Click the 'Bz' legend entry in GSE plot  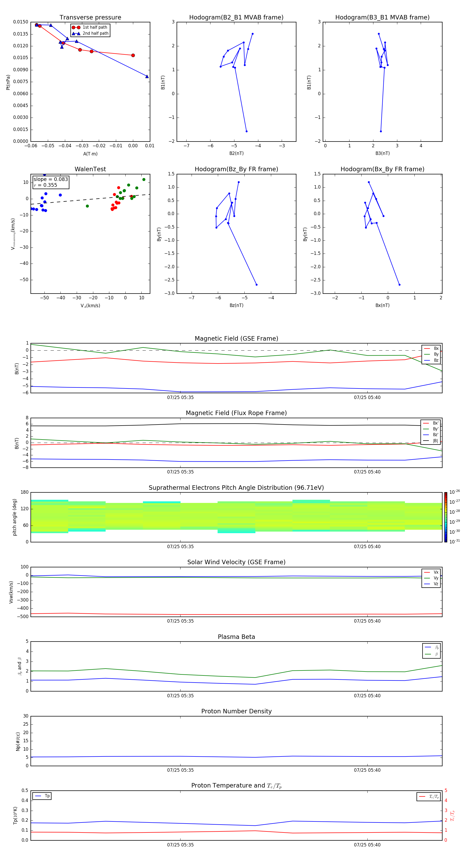(x=431, y=361)
